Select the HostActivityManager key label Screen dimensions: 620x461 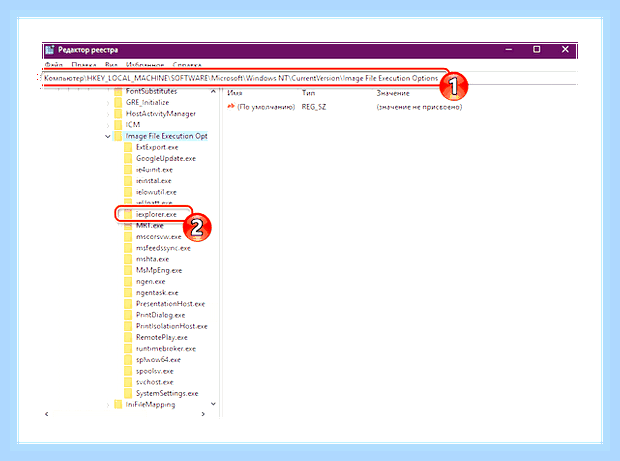[x=161, y=114]
